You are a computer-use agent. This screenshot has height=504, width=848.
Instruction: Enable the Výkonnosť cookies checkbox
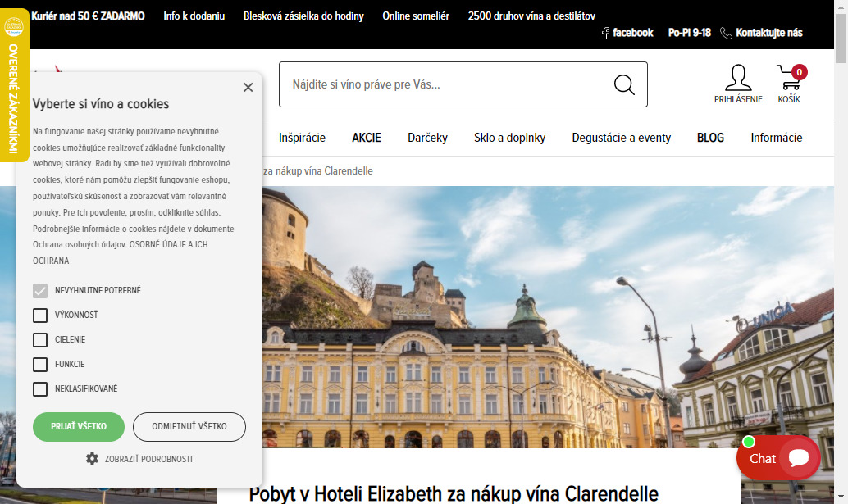point(40,315)
